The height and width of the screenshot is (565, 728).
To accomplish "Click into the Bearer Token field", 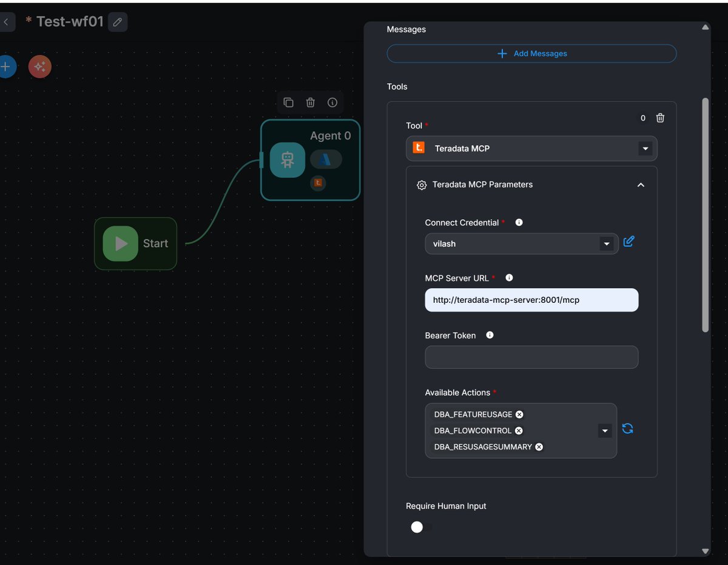I will 531,357.
